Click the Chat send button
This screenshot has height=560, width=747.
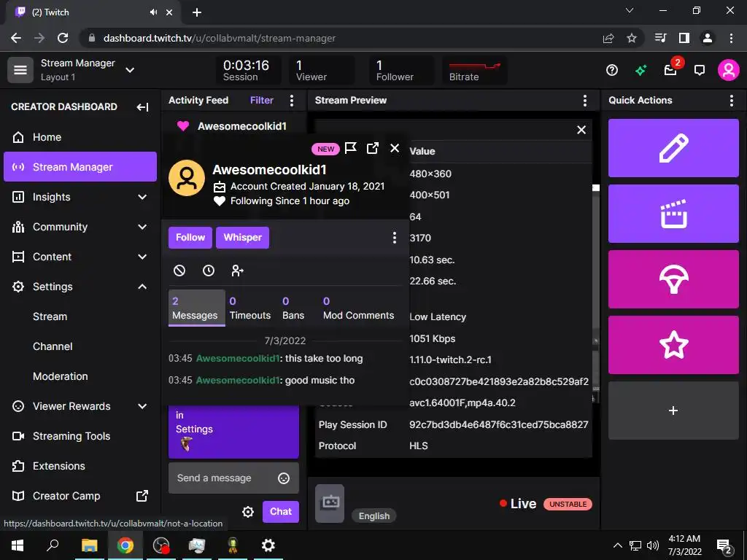pos(281,512)
